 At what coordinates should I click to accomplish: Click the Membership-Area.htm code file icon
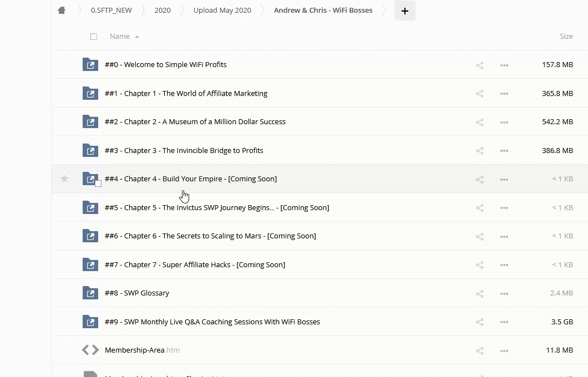point(90,350)
